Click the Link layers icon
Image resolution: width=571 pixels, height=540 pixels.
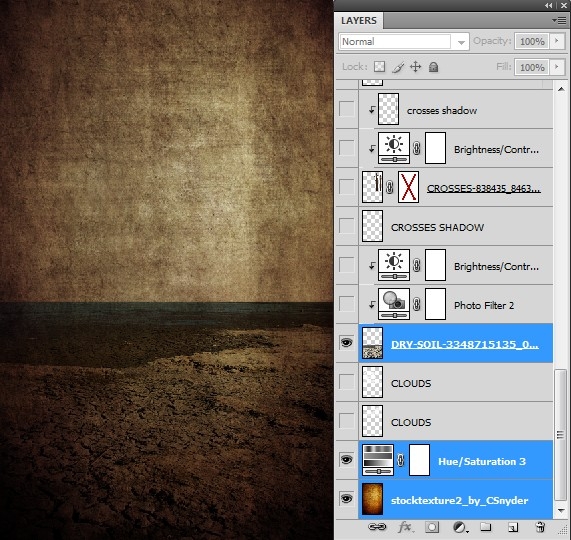pos(377,527)
